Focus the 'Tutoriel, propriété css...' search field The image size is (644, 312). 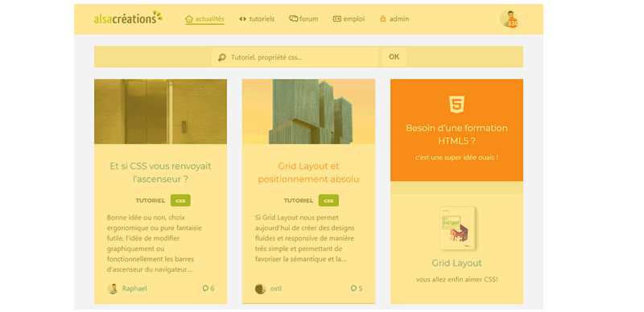[x=295, y=57]
